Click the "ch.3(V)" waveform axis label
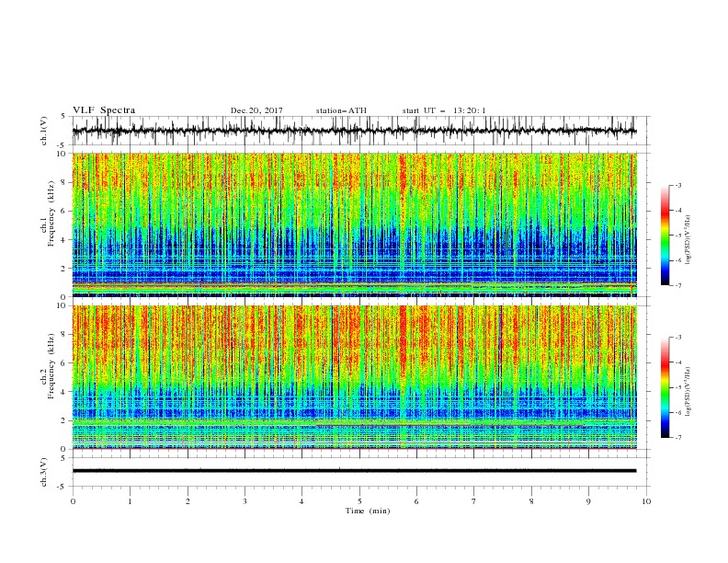The height and width of the screenshot is (563, 728). coord(44,472)
